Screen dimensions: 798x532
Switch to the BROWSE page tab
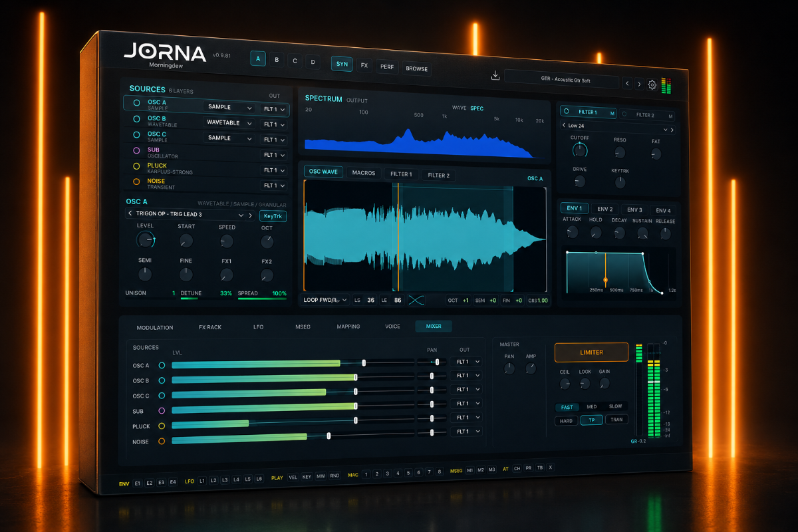(x=416, y=68)
